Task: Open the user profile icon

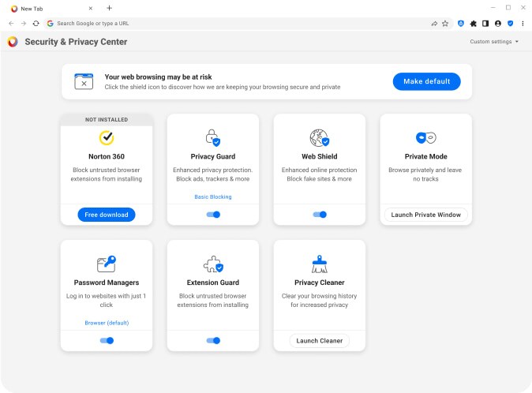Action: point(497,24)
